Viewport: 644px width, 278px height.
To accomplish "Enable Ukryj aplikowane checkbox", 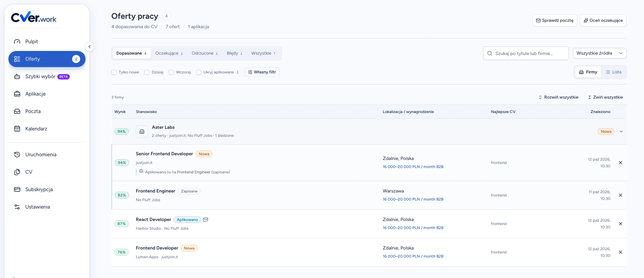I will pyautogui.click(x=199, y=72).
